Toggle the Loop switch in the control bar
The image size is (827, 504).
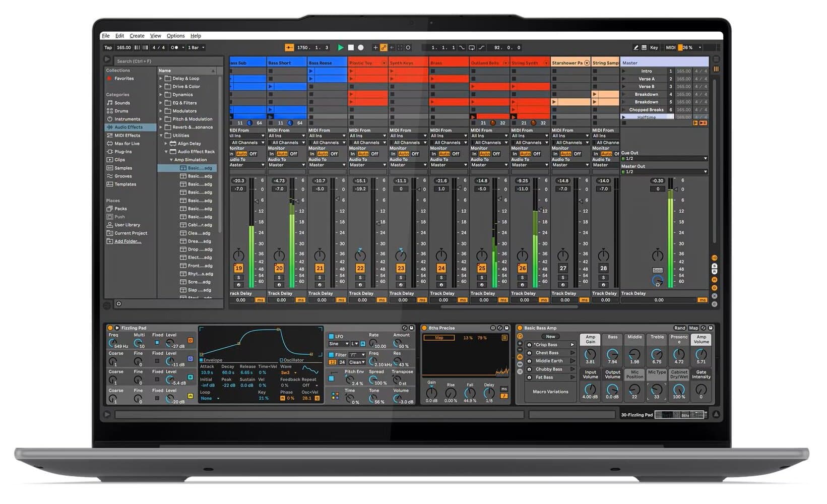point(472,47)
